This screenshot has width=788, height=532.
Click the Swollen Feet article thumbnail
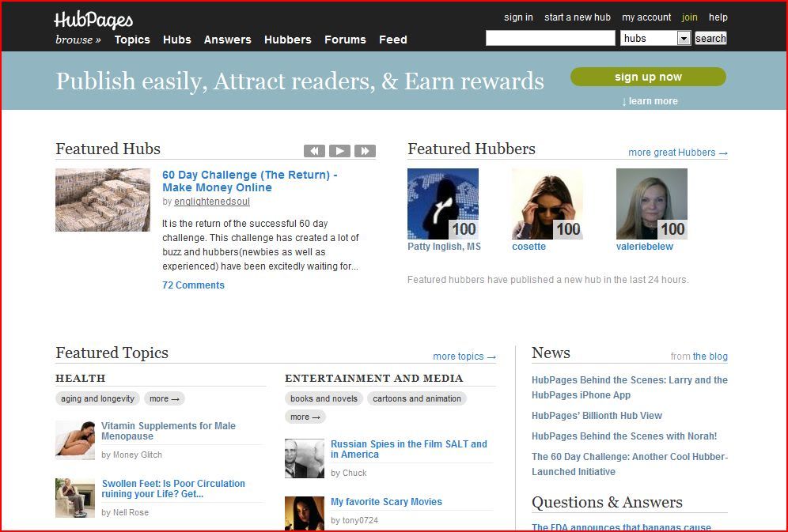click(x=75, y=498)
